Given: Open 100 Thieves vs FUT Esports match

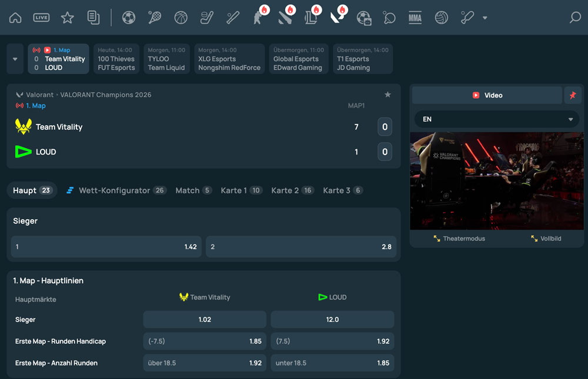Looking at the screenshot, I should tap(116, 59).
